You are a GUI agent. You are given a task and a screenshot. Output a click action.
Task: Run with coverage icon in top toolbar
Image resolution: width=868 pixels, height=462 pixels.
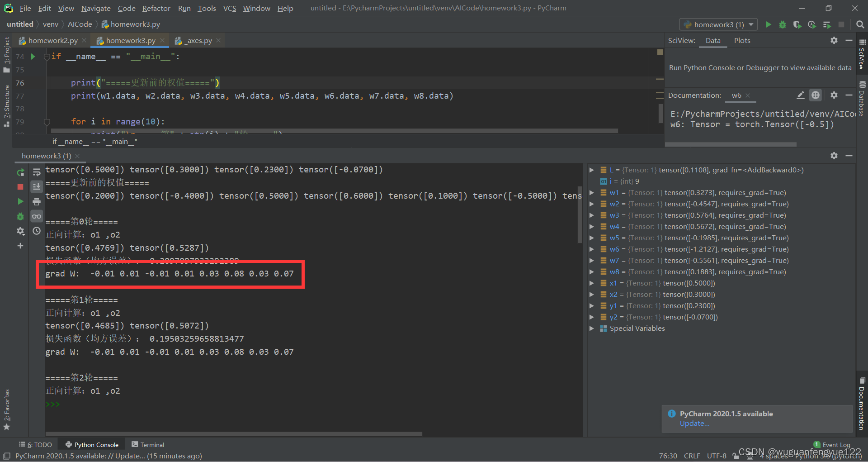(x=797, y=24)
